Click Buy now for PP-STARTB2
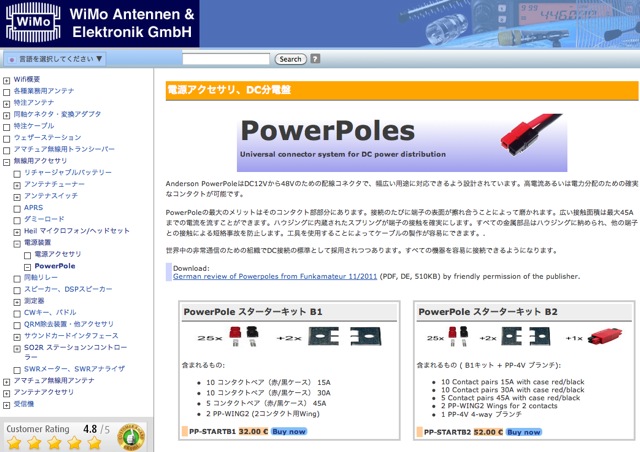This screenshot has width=640, height=452. click(524, 432)
